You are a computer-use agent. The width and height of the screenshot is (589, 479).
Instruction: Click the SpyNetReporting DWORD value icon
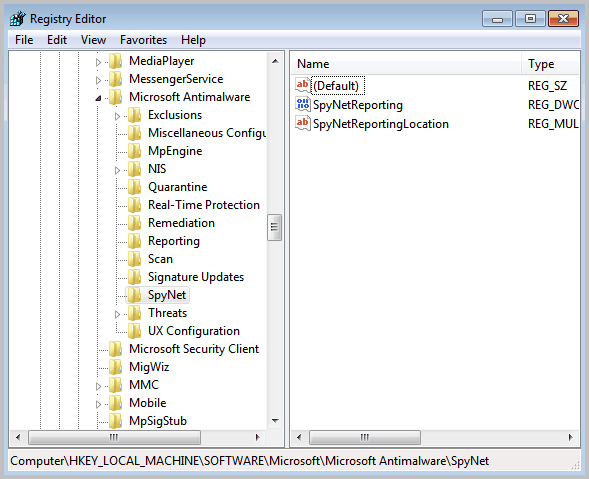coord(302,104)
